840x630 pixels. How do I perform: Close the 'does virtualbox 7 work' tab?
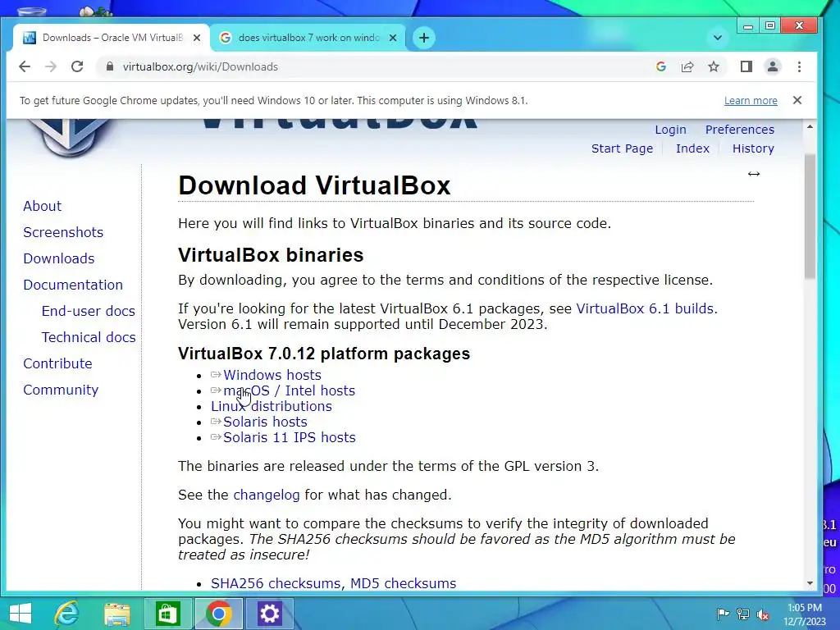[x=393, y=38]
